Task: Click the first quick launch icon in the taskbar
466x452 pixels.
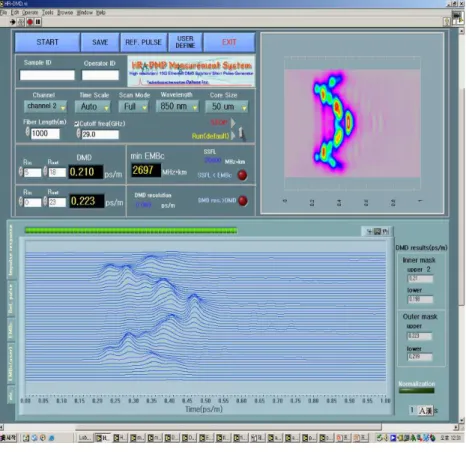Action: (26, 438)
